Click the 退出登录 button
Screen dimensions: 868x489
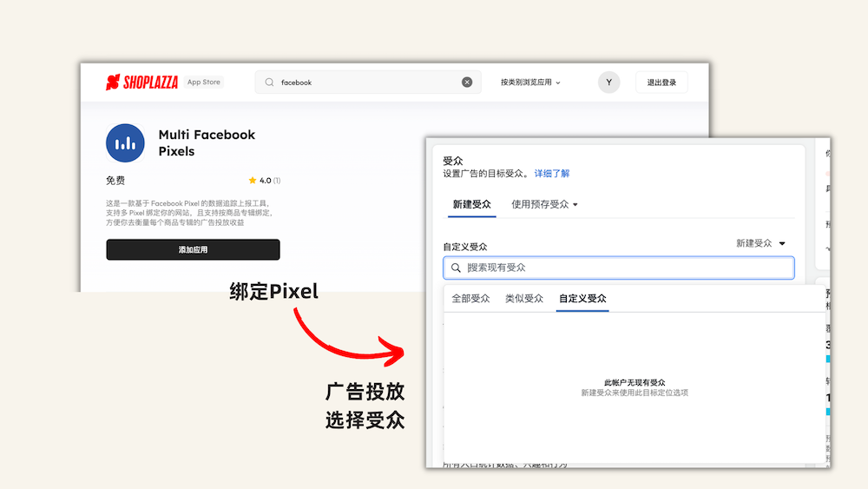661,83
